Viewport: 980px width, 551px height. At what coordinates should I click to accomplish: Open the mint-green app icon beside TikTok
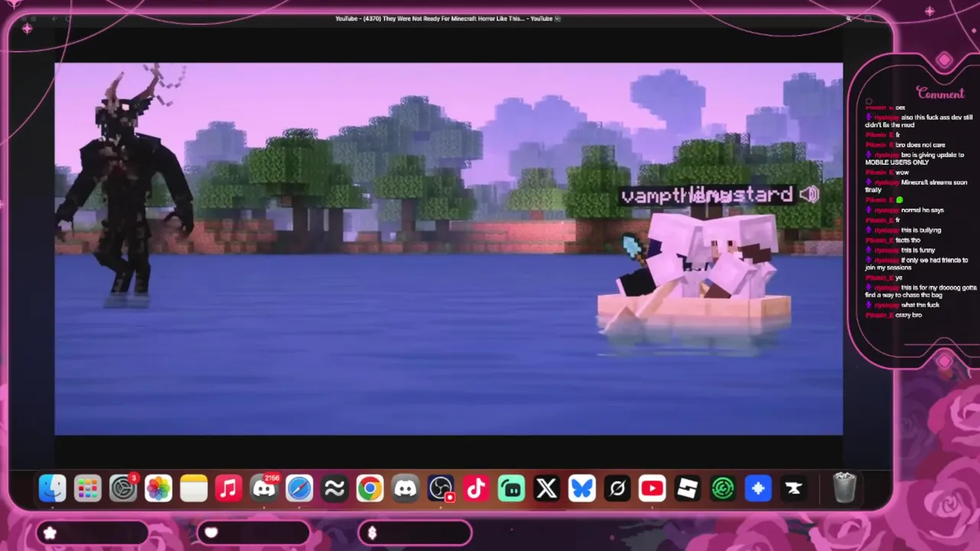coord(511,488)
